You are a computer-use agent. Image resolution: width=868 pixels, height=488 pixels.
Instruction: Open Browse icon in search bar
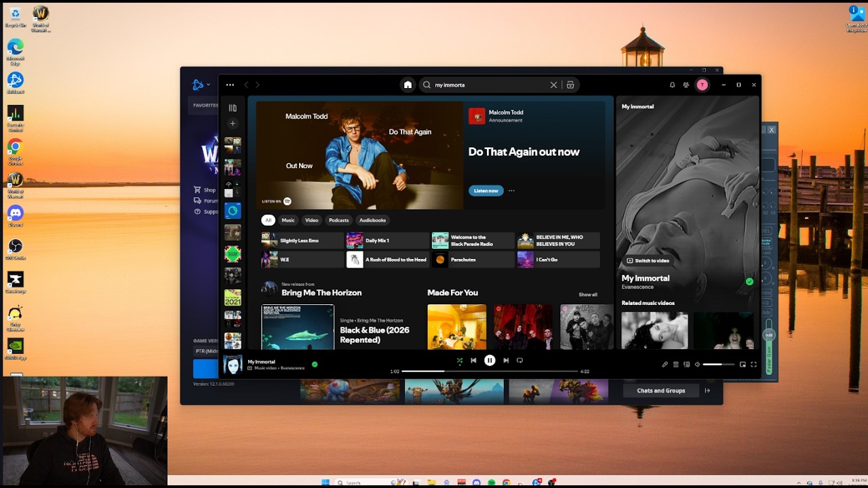coord(570,85)
